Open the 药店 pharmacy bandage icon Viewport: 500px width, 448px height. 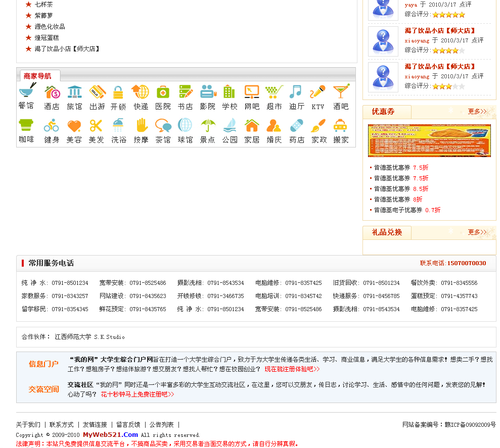(297, 126)
